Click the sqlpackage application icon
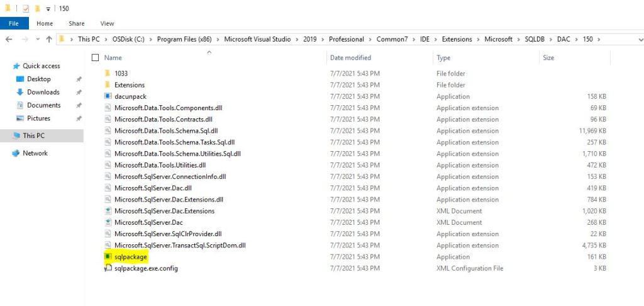 (x=108, y=257)
